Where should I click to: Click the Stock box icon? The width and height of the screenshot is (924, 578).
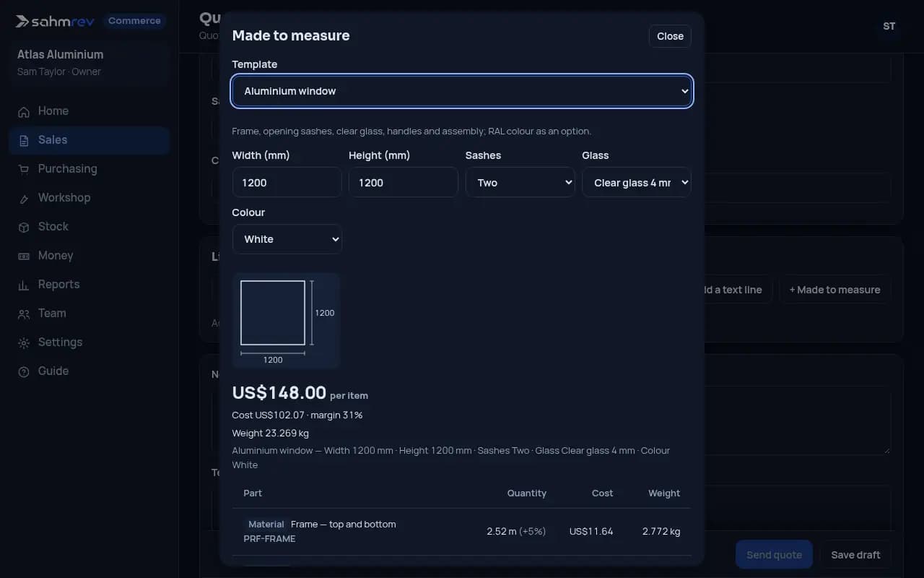click(x=24, y=227)
